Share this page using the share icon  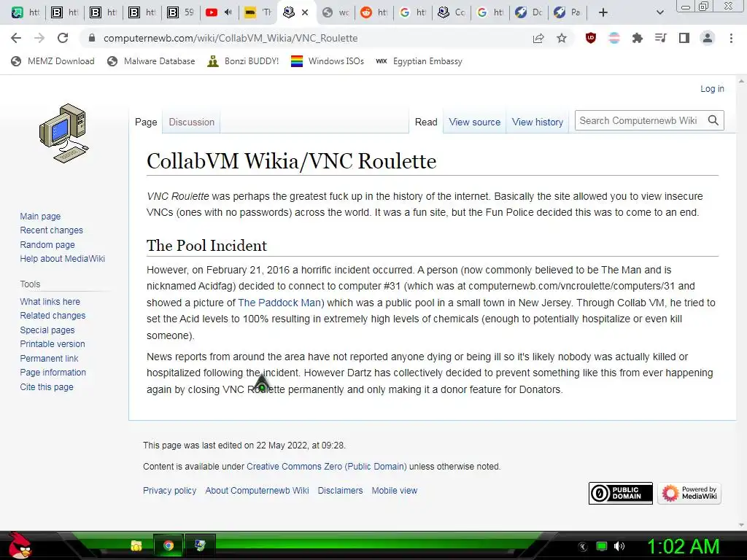click(538, 38)
